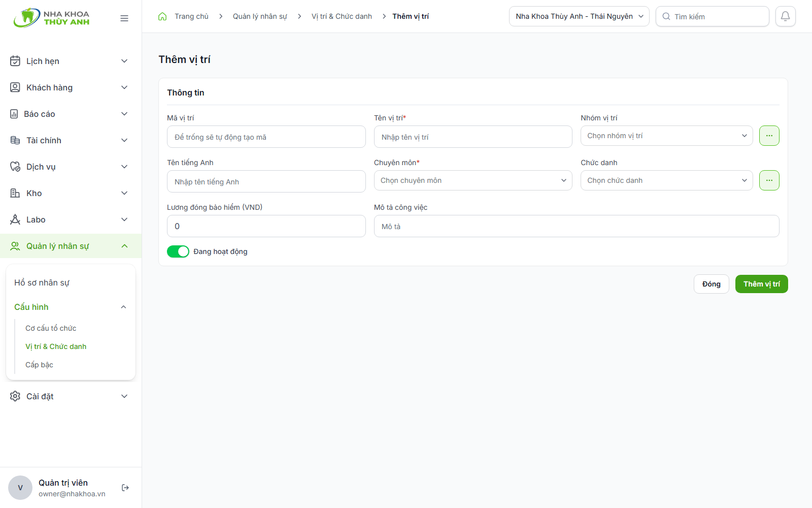
Task: Collapse the Quản lý nhân sự chevron
Action: coord(124,246)
